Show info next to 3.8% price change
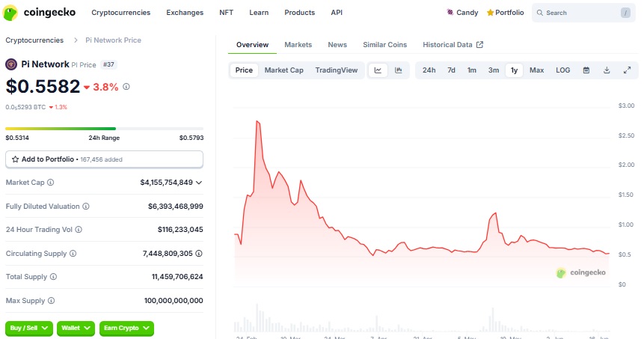This screenshot has height=339, width=644. click(126, 87)
